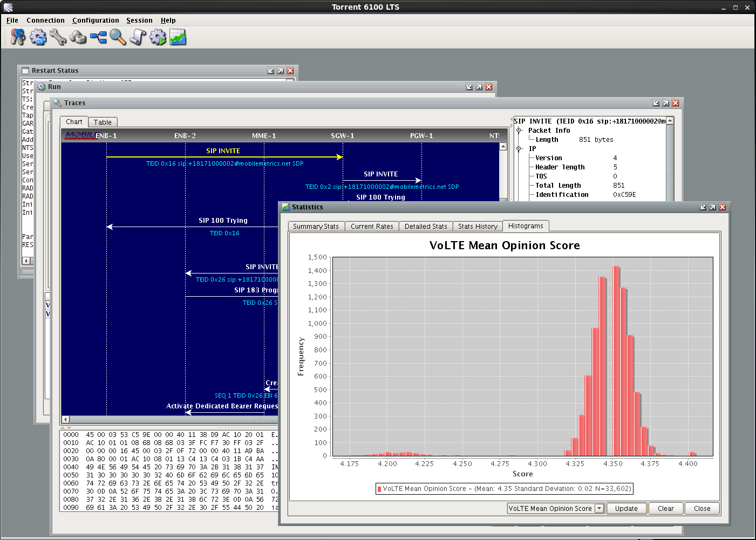Open statistics with the green chart icon
The width and height of the screenshot is (756, 540).
178,37
